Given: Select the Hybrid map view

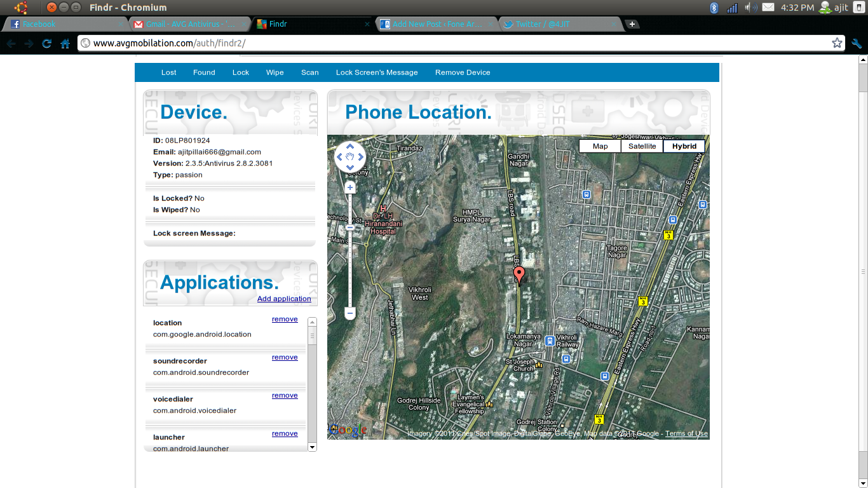Looking at the screenshot, I should 684,146.
